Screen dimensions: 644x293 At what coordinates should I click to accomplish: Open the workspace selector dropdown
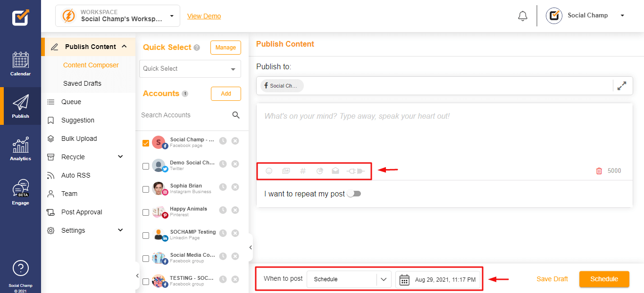pos(117,16)
